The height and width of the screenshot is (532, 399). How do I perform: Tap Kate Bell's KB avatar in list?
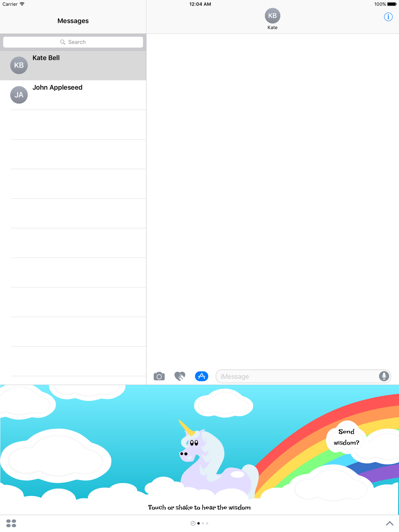(x=19, y=65)
